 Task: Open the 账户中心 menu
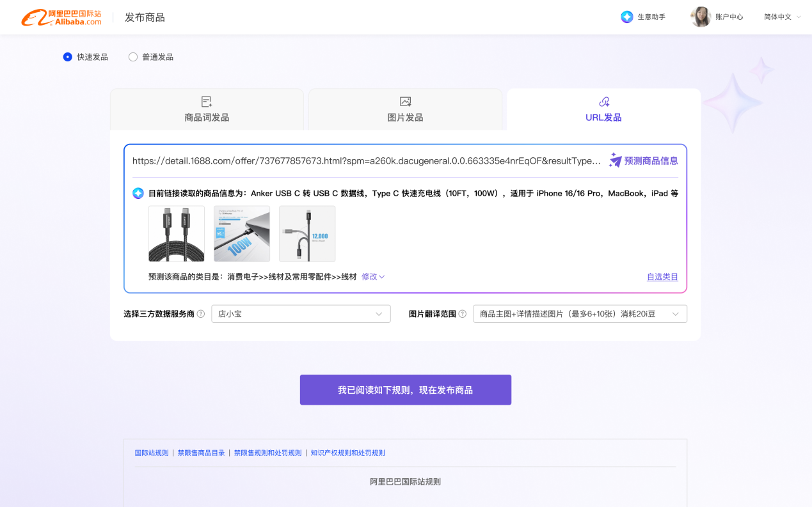pyautogui.click(x=729, y=17)
